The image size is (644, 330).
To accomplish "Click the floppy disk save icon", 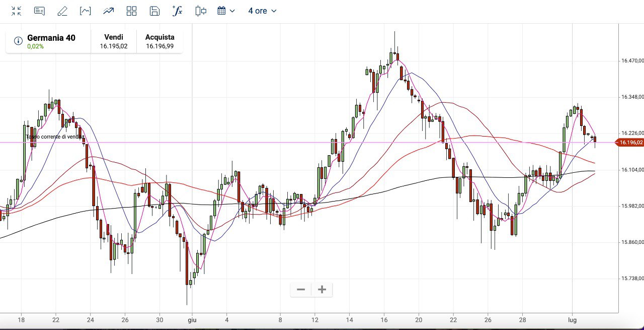I will click(155, 11).
